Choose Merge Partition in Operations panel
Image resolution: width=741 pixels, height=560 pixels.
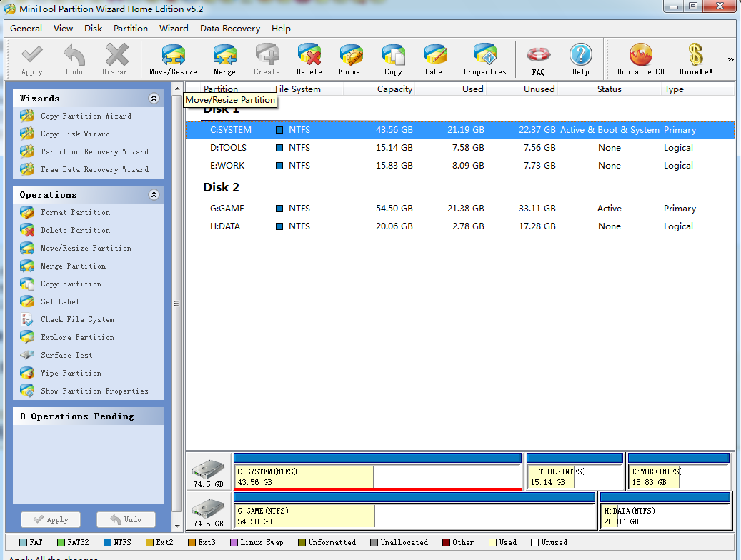[x=74, y=266]
